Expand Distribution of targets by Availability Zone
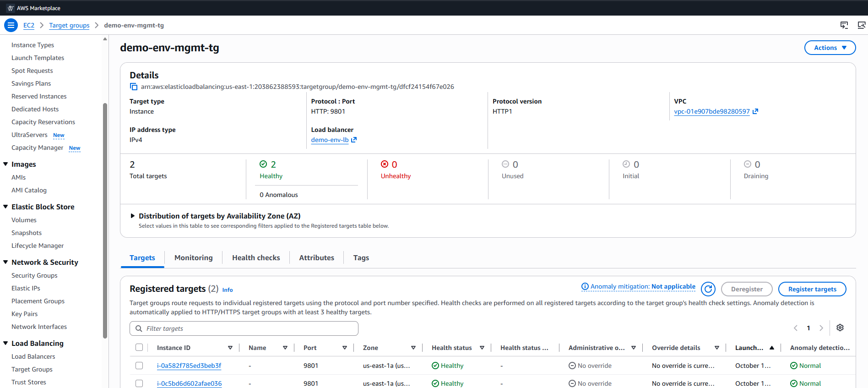The image size is (868, 388). pos(133,216)
